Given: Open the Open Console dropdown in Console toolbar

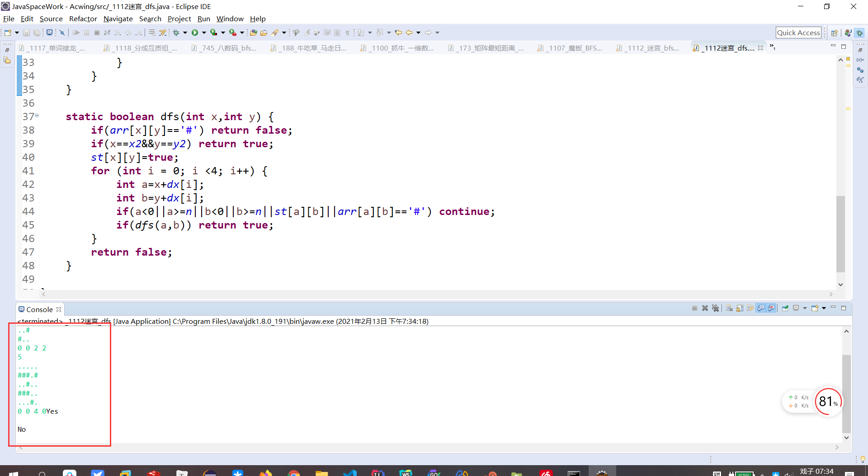Looking at the screenshot, I should (x=824, y=308).
